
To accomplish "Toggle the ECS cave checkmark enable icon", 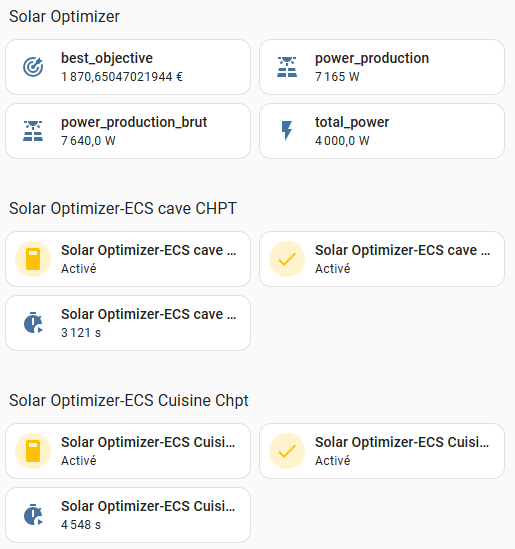I will tap(287, 259).
